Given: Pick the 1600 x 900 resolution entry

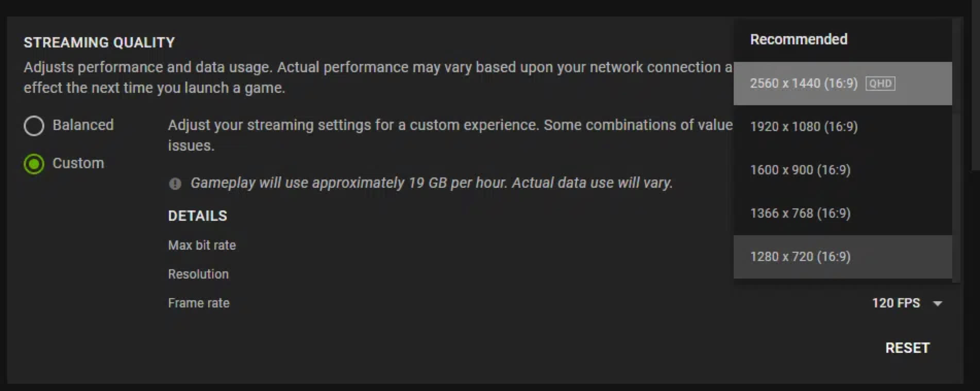Looking at the screenshot, I should [x=842, y=170].
